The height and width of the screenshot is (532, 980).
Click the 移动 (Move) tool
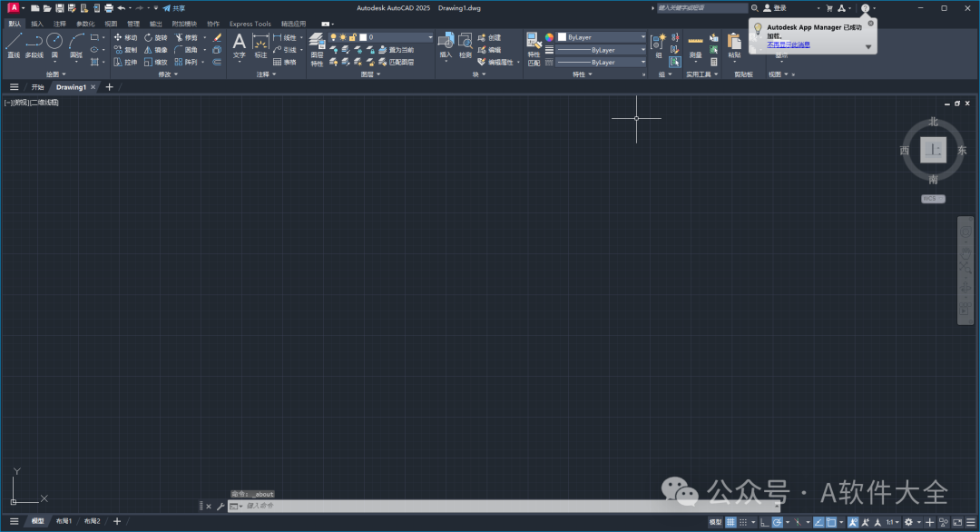click(x=125, y=37)
